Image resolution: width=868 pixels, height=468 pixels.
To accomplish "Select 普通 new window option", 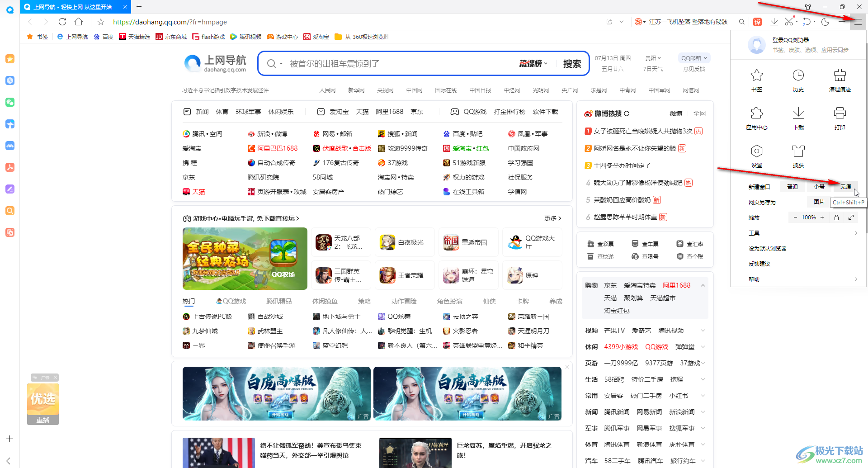I will coord(792,187).
